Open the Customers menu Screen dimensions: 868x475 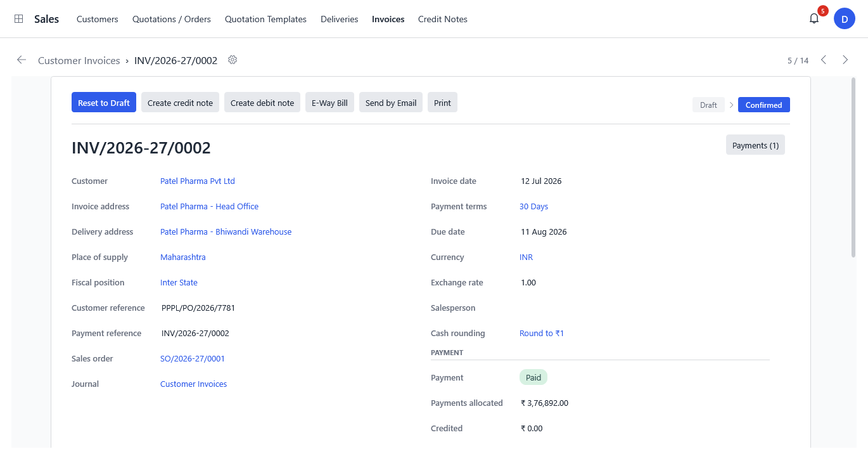pyautogui.click(x=98, y=19)
